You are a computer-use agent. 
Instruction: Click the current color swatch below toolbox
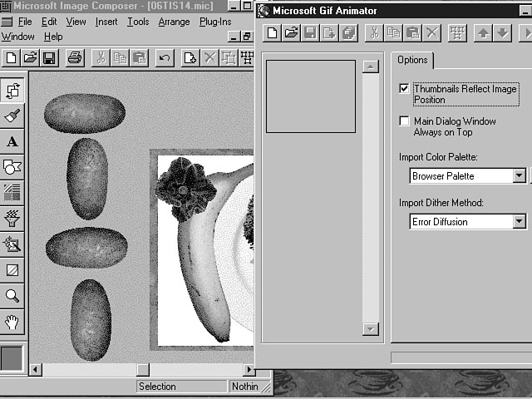coord(12,359)
